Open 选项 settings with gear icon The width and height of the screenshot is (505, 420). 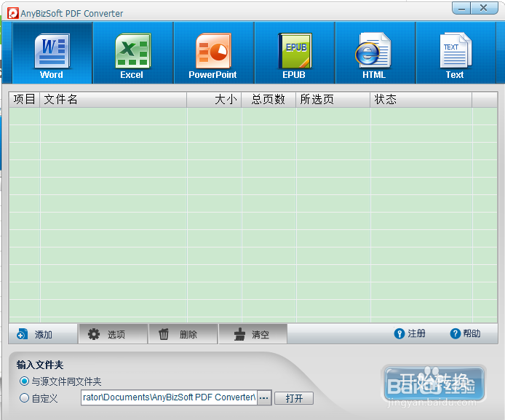pyautogui.click(x=113, y=334)
